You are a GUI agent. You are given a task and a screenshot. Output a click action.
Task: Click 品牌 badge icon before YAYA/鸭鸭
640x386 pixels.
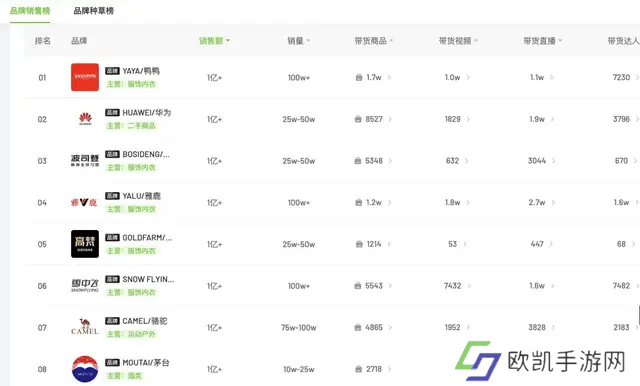pos(112,71)
